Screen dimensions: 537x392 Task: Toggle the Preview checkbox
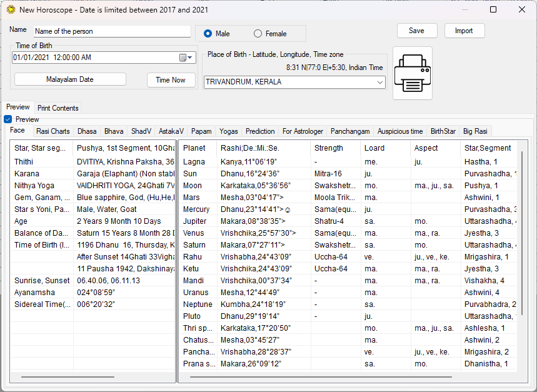(8, 119)
